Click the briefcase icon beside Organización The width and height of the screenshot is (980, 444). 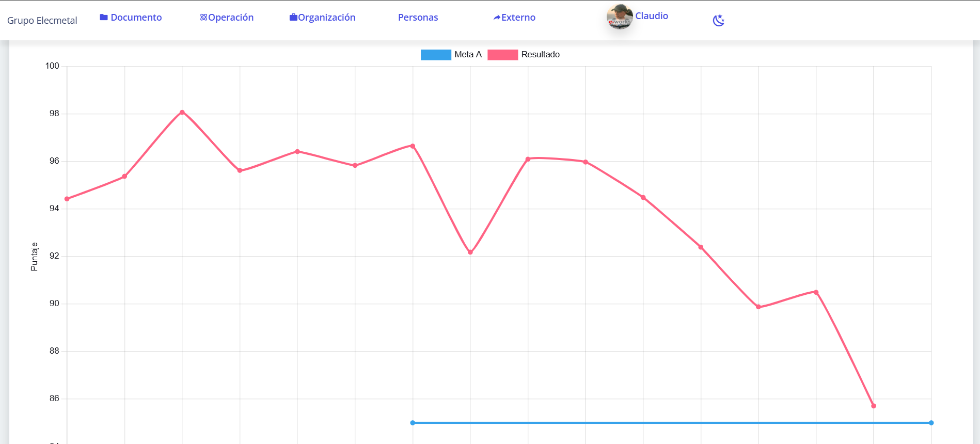[x=293, y=17]
